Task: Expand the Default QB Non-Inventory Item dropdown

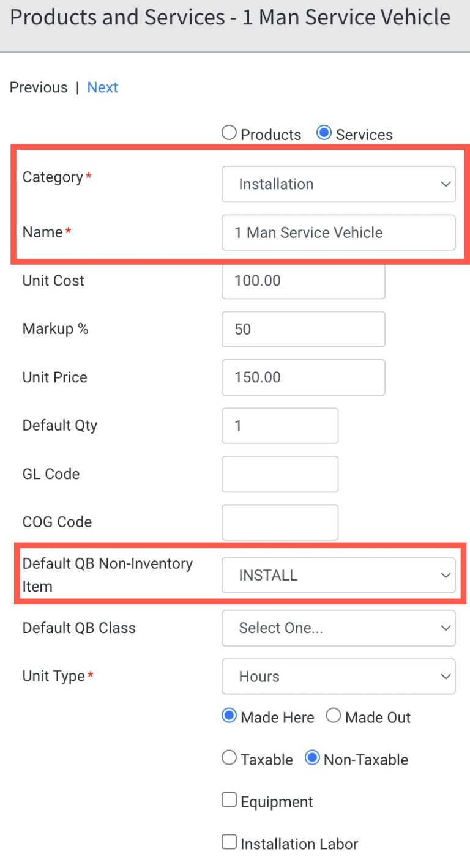Action: (338, 574)
